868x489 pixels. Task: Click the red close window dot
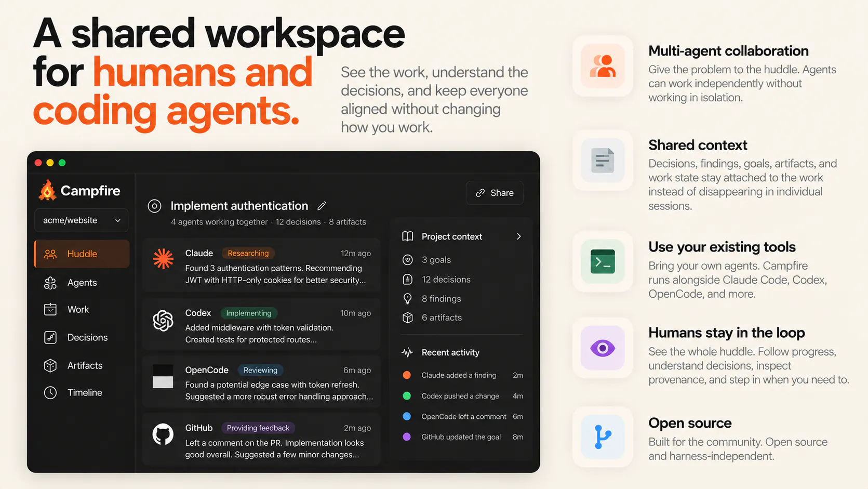pyautogui.click(x=38, y=163)
